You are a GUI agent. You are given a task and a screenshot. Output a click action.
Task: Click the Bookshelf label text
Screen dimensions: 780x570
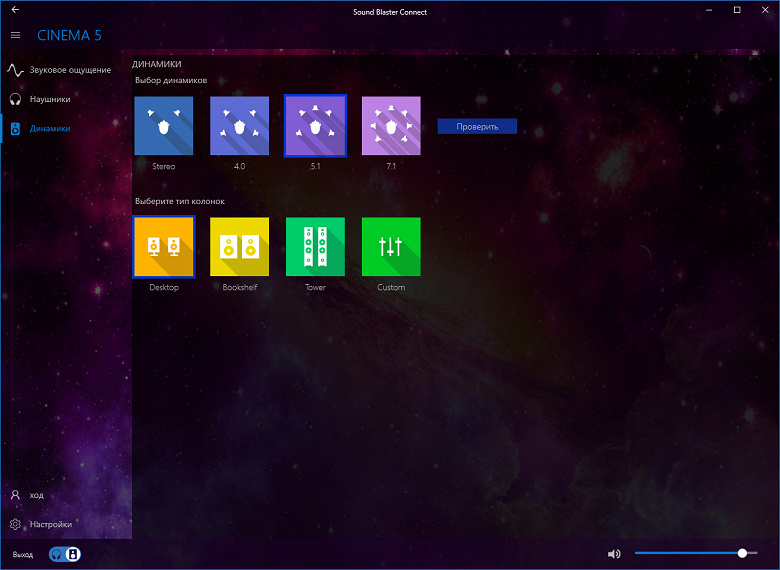[x=240, y=287]
